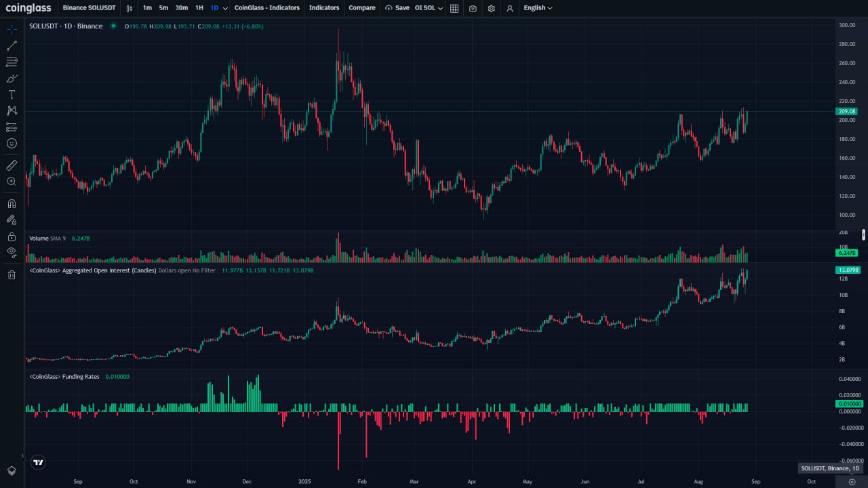
Task: Open time axis settings gear at bottom right
Action: tap(852, 481)
